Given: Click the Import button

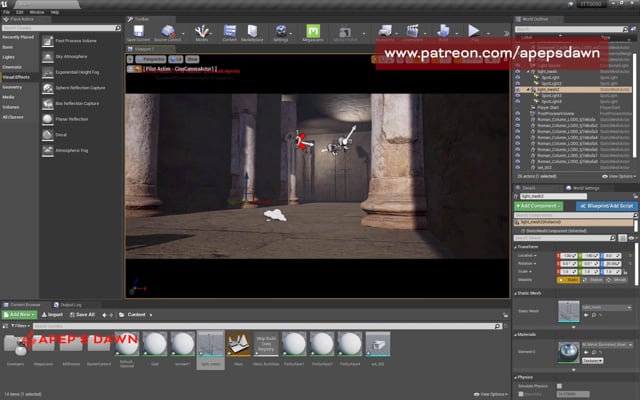Looking at the screenshot, I should click(x=53, y=315).
